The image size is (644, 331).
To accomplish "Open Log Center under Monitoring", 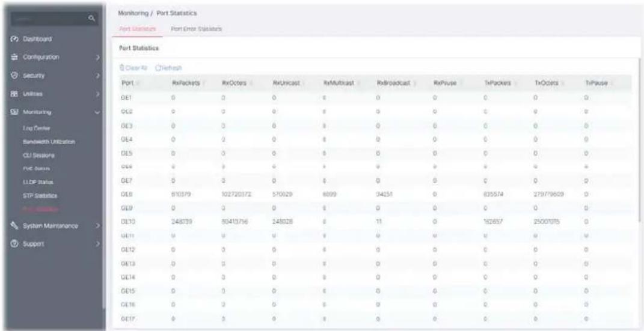I will coord(37,129).
